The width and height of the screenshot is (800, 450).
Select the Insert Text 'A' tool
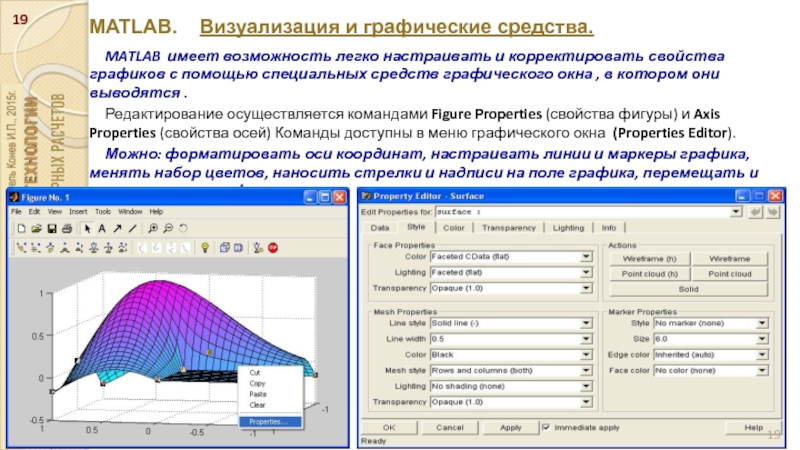pyautogui.click(x=102, y=228)
